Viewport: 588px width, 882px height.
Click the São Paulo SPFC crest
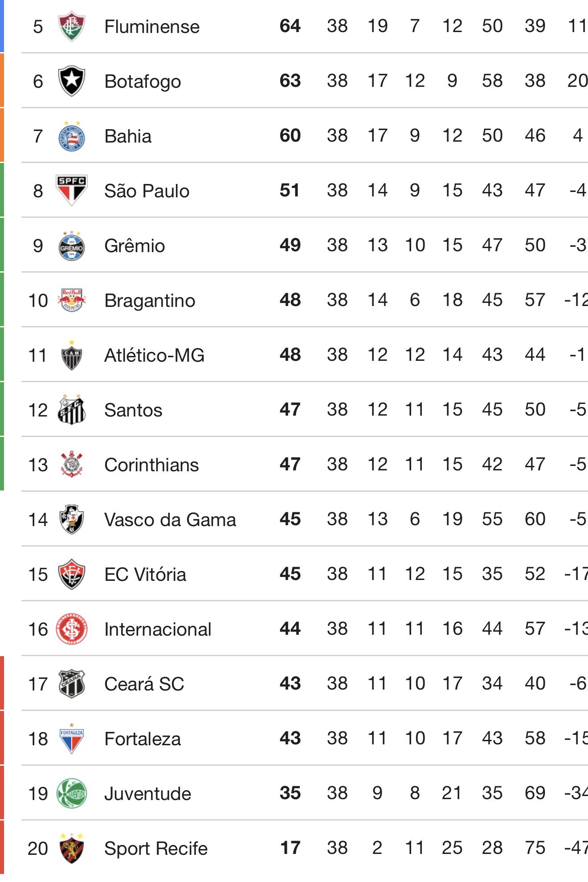coord(72,190)
